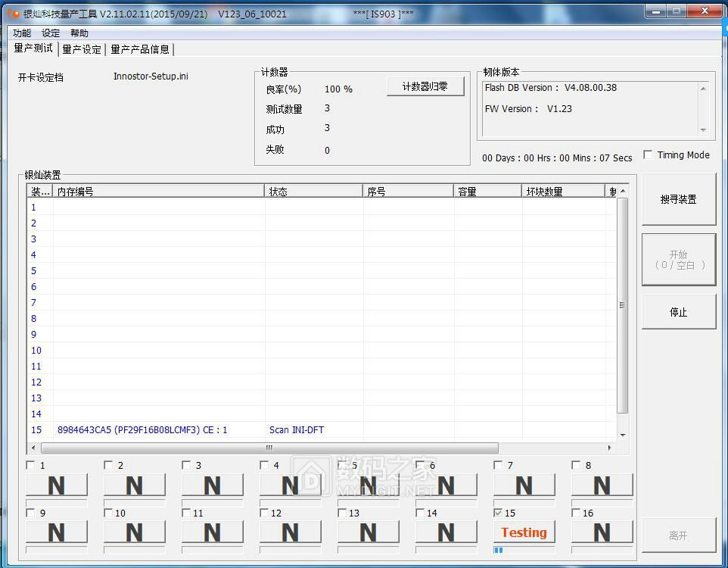Click the 搜寻装置 button
The image size is (728, 568).
coord(678,200)
